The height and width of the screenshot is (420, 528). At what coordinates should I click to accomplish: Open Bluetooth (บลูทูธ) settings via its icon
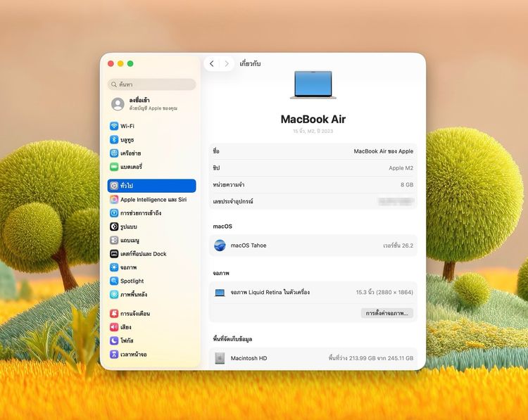coord(114,139)
